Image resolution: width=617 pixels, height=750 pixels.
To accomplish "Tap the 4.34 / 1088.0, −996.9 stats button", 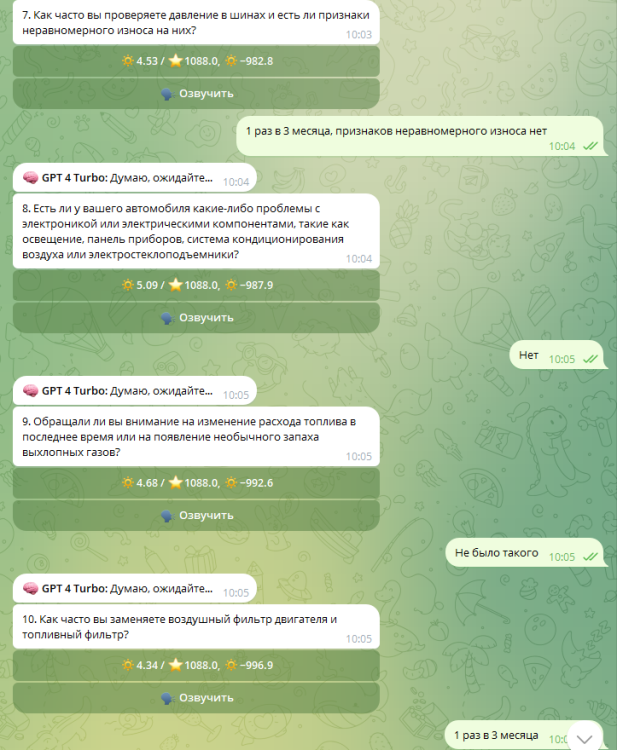I will click(x=196, y=665).
